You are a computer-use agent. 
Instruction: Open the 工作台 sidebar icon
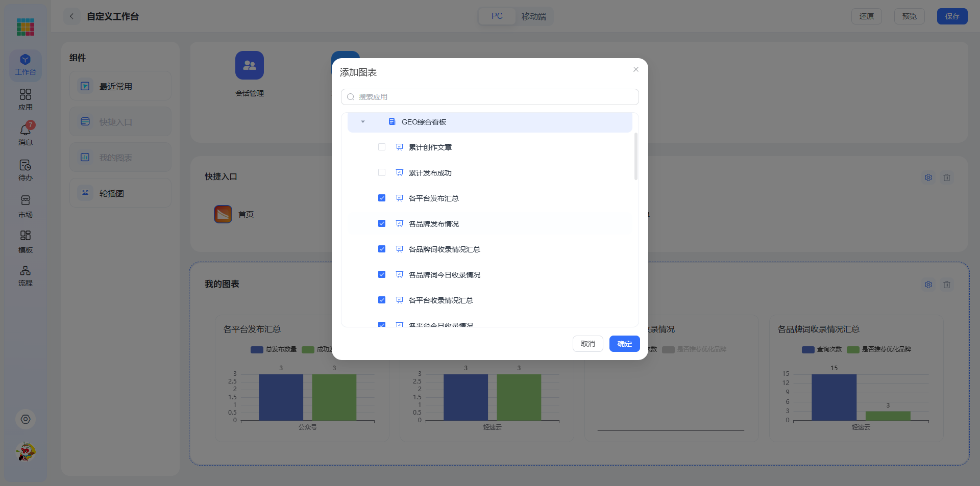point(25,65)
